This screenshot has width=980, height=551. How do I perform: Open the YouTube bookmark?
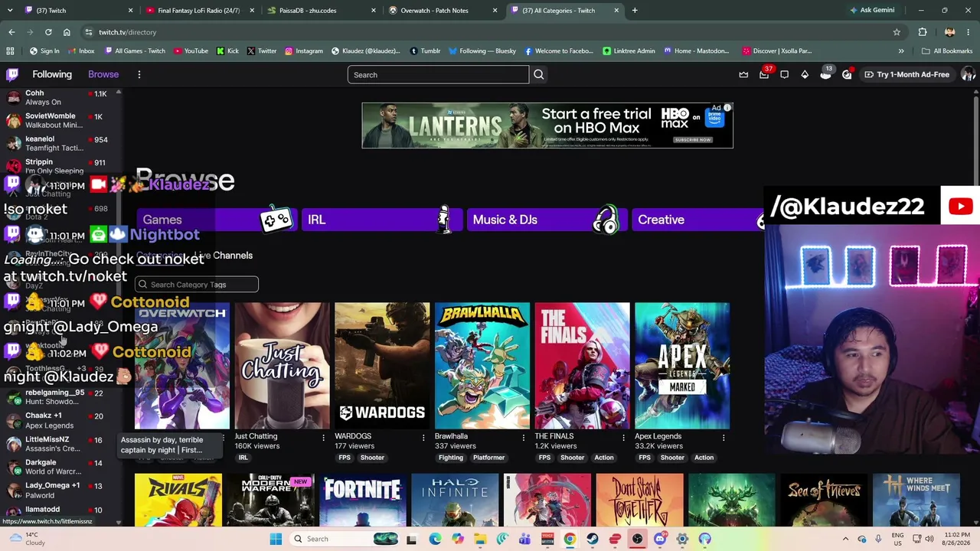click(x=191, y=51)
